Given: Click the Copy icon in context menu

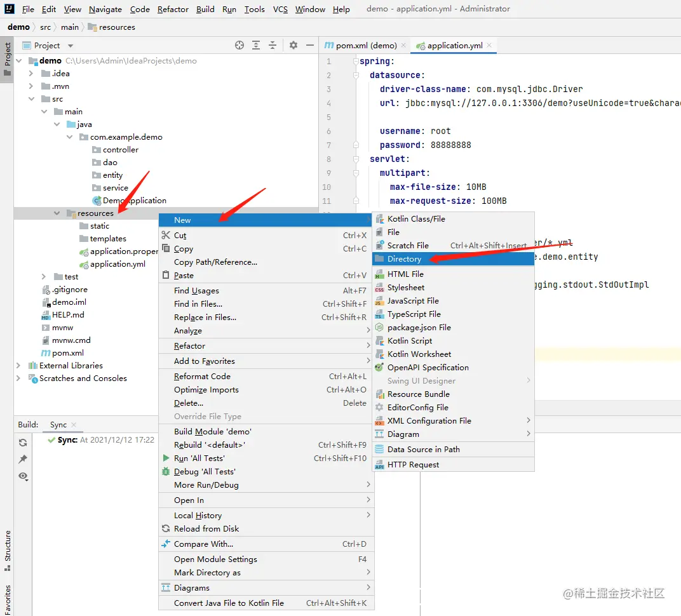Looking at the screenshot, I should pyautogui.click(x=166, y=248).
